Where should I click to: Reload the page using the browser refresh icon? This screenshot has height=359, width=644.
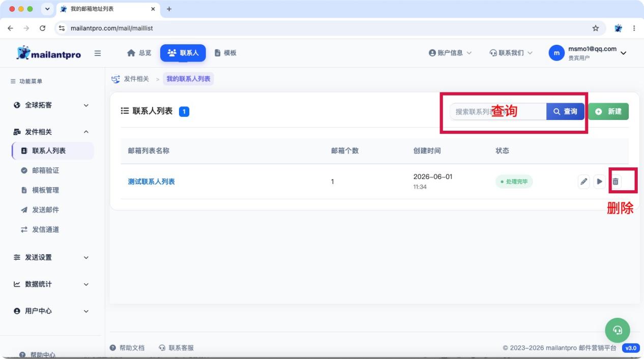(x=42, y=28)
